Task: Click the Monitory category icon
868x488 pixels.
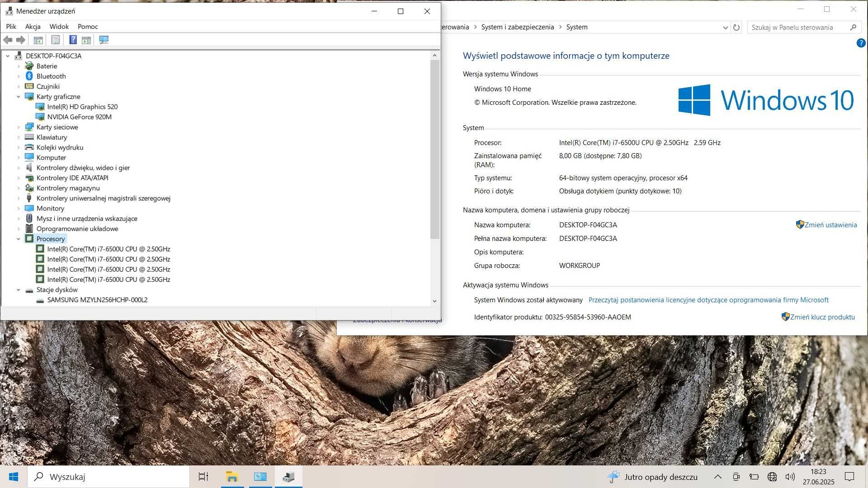Action: click(x=29, y=208)
